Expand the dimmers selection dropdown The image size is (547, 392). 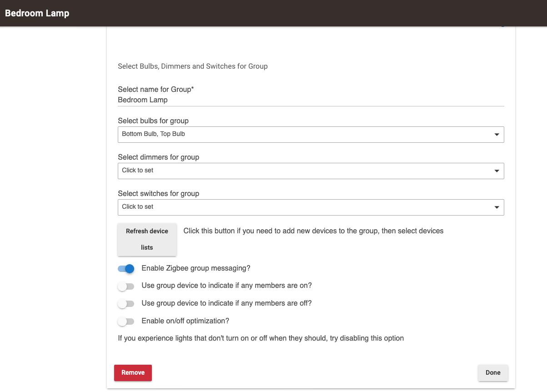point(311,171)
